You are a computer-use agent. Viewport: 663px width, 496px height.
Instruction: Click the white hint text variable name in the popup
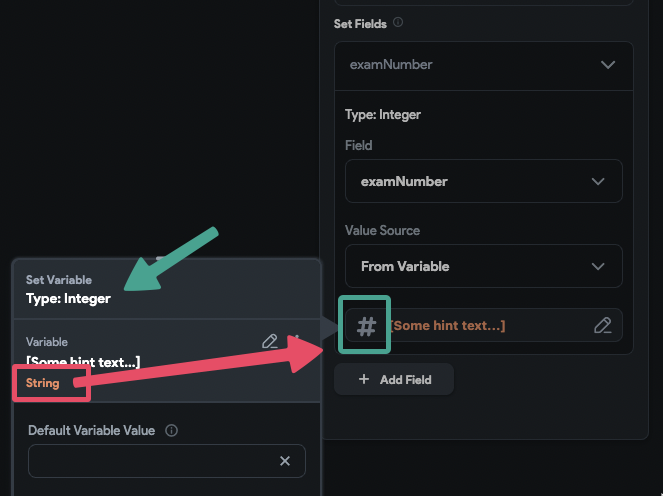pos(83,362)
